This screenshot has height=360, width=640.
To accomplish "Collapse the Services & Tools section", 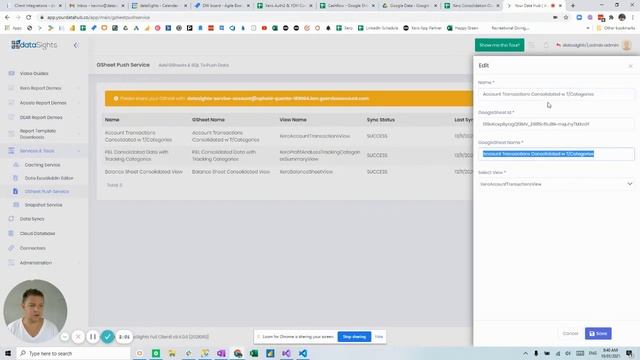I will (44, 151).
